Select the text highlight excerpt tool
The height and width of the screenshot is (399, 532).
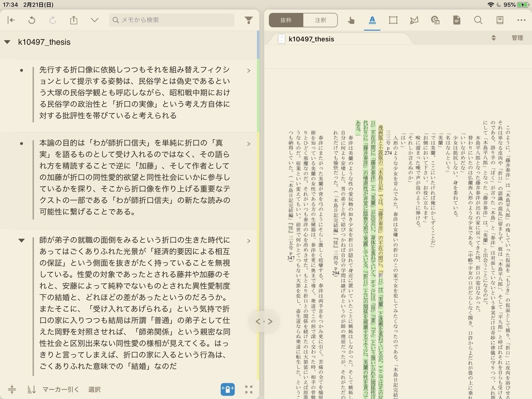pos(372,20)
